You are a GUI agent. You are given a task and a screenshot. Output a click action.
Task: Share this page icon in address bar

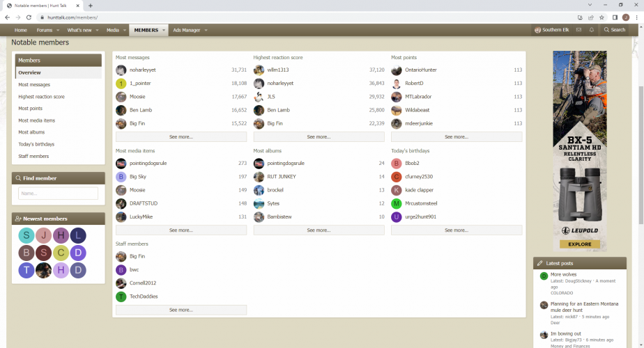590,17
